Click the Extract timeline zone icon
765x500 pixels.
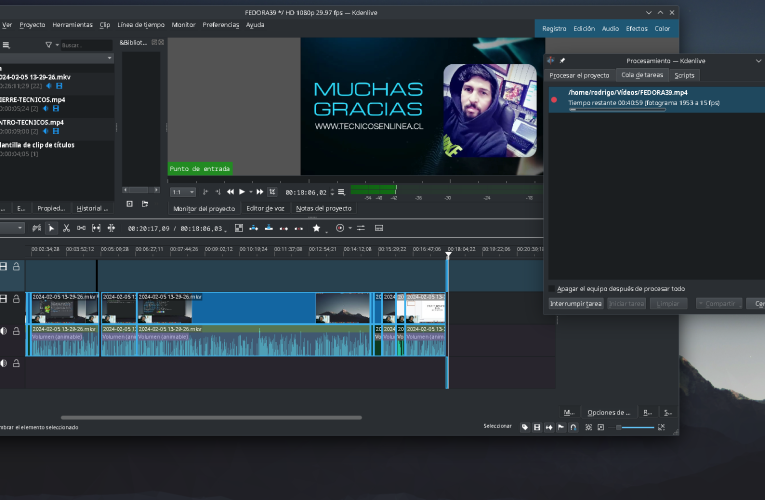coord(283,228)
